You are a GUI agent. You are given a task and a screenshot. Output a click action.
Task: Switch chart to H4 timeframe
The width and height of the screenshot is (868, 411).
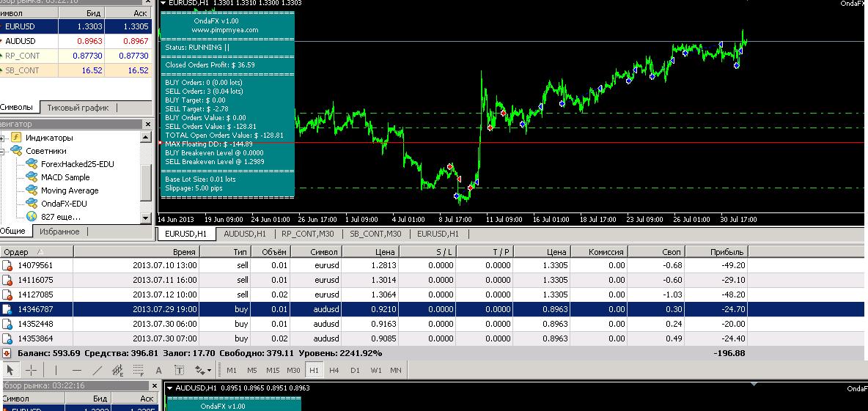(x=334, y=370)
